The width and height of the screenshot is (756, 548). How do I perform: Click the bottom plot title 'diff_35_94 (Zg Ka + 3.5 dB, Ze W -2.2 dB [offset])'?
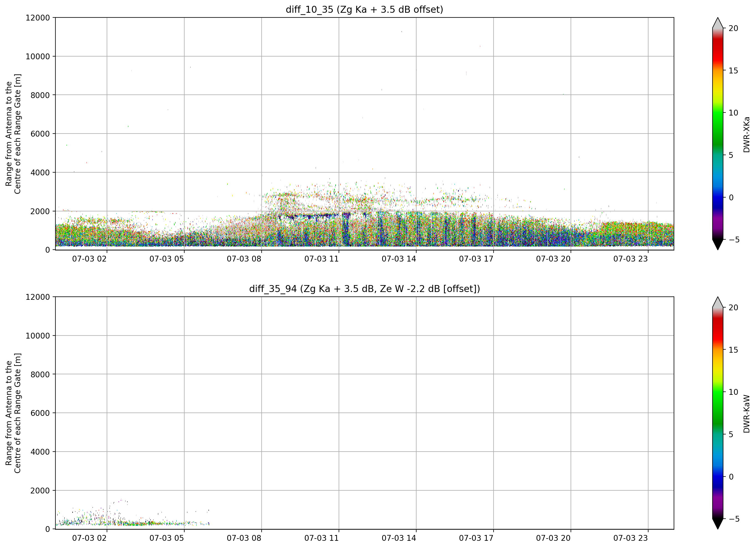[x=364, y=289]
